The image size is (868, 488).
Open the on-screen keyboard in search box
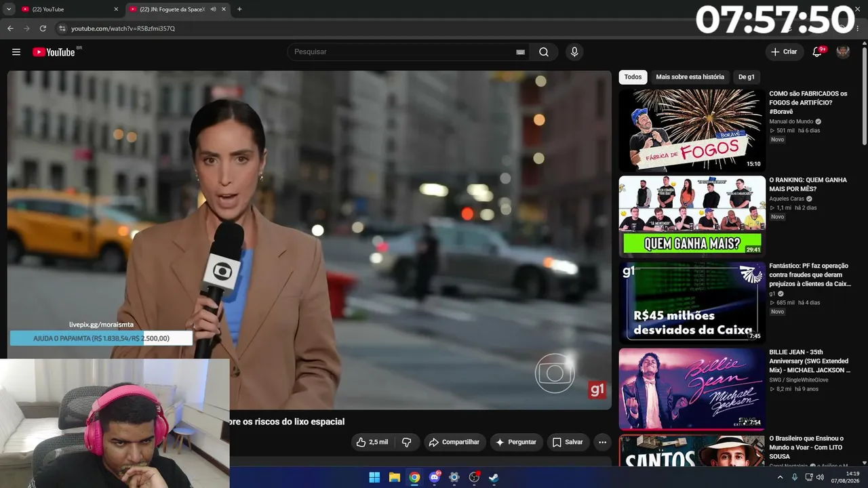click(x=520, y=52)
